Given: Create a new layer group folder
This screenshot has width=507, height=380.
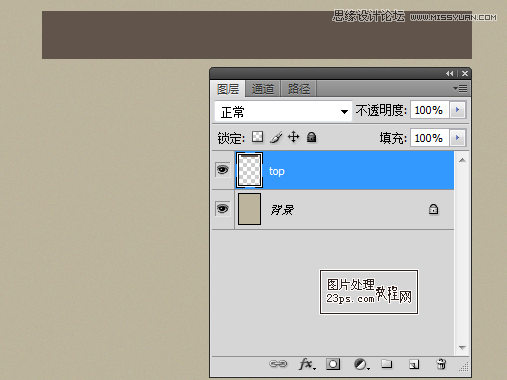Looking at the screenshot, I should [387, 364].
